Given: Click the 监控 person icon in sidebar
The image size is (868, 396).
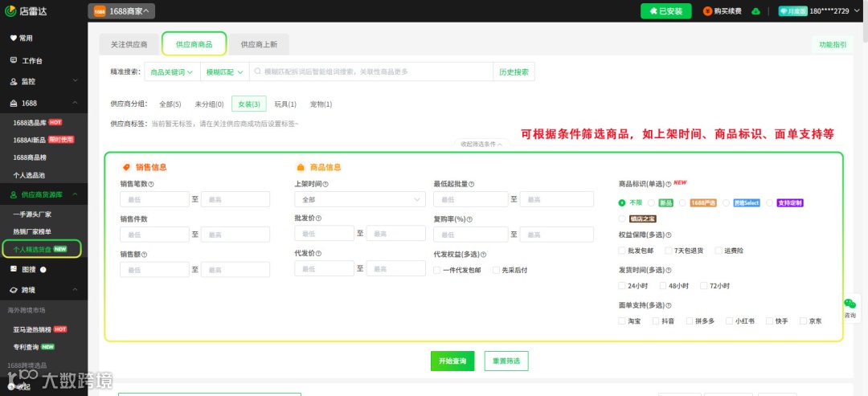Looking at the screenshot, I should coord(14,81).
